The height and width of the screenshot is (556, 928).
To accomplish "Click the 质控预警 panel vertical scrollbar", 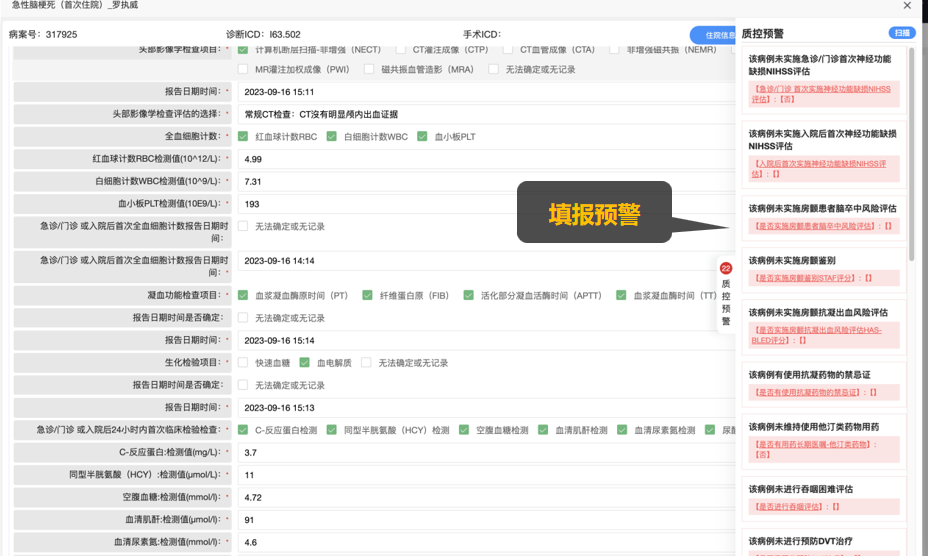I will 911,150.
